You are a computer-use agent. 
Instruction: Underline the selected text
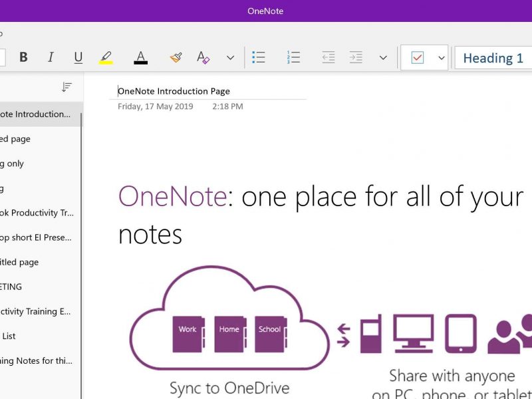pyautogui.click(x=78, y=57)
